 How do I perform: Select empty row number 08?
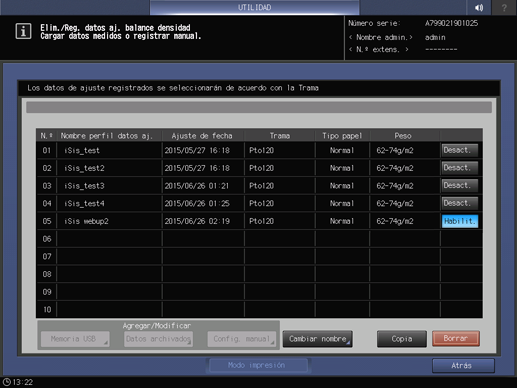click(259, 274)
